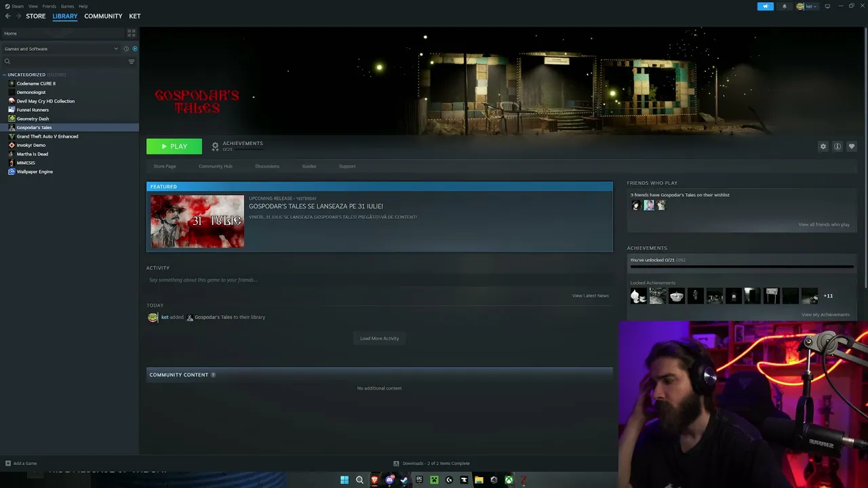Open game settings gear for Gospodar's Tales
The height and width of the screenshot is (488, 868).
pos(823,146)
